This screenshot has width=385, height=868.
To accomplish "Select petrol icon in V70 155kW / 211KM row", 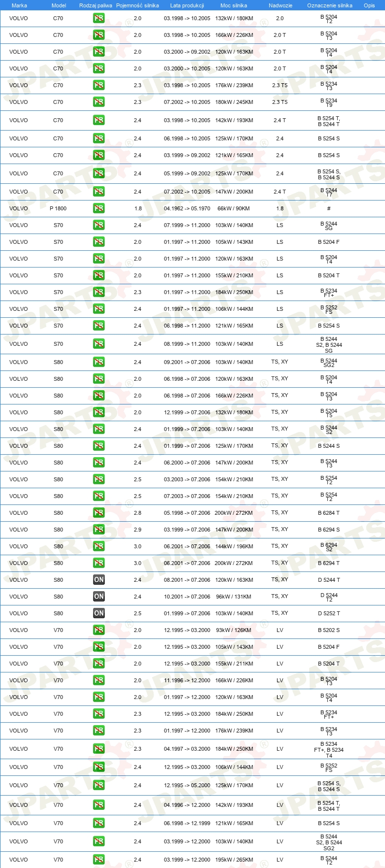I will [99, 664].
